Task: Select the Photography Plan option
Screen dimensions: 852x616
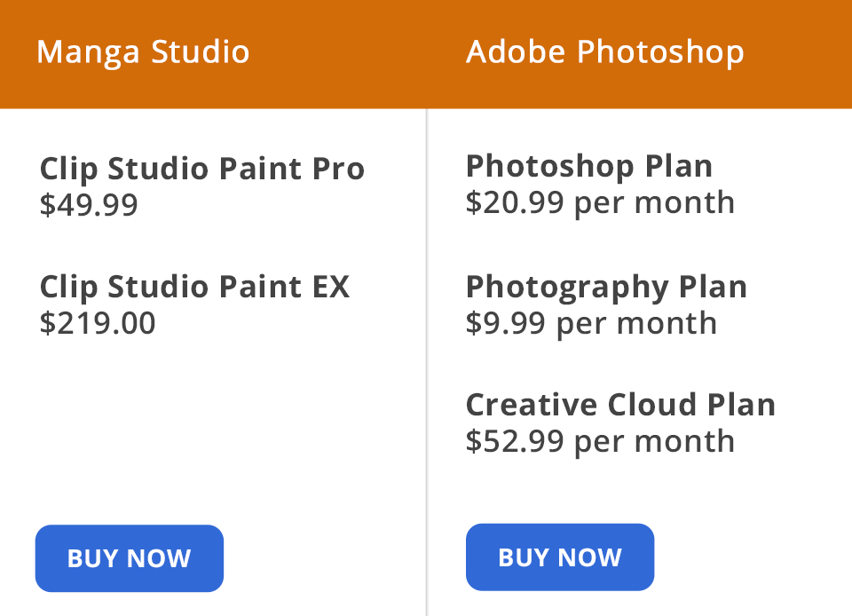Action: point(606,287)
